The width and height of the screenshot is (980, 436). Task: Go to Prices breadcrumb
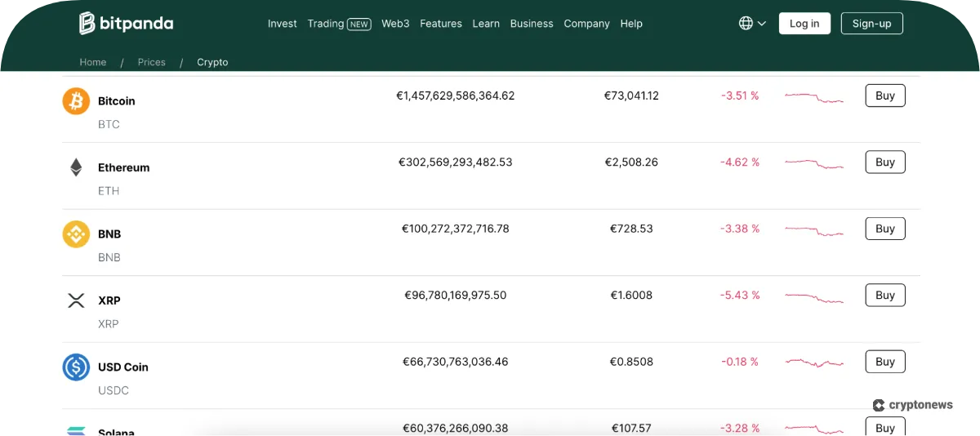pyautogui.click(x=152, y=62)
